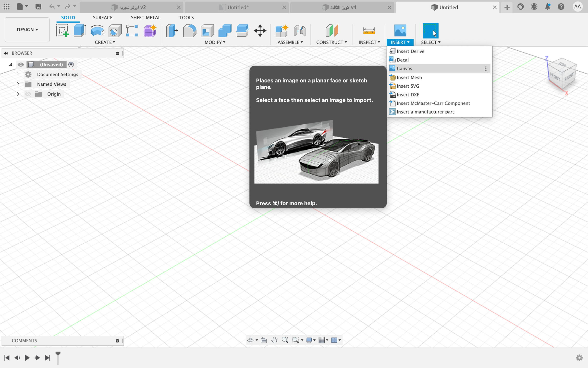Choose Insert DXF from the menu
Screen dimensions: 588x368
[x=440, y=95]
